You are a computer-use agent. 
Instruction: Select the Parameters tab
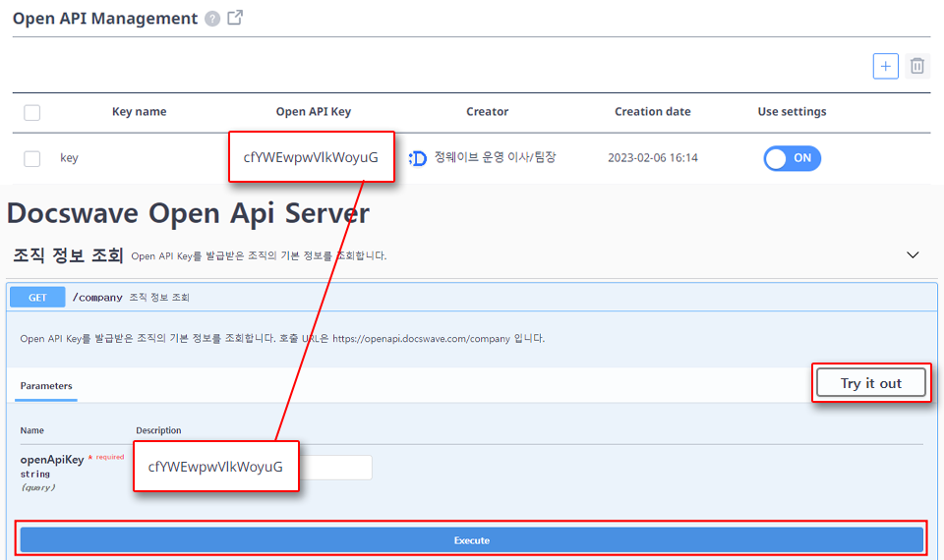point(46,386)
